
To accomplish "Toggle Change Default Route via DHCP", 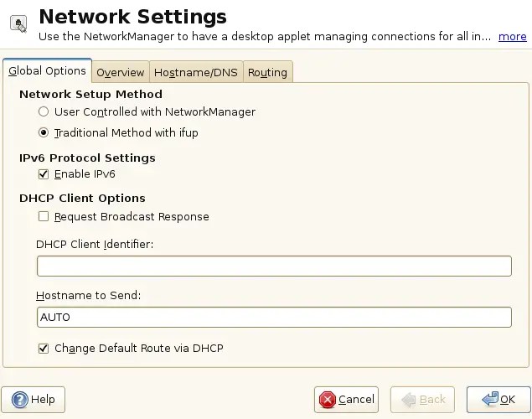I will 44,349.
